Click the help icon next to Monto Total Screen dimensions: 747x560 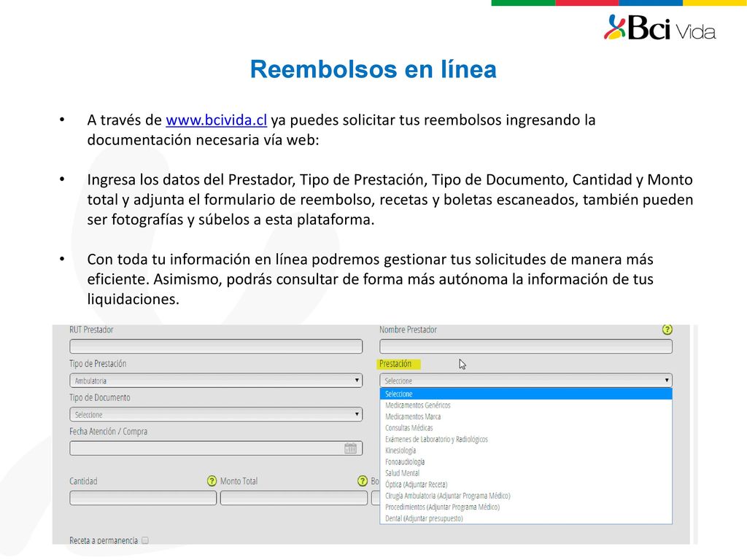tap(363, 481)
